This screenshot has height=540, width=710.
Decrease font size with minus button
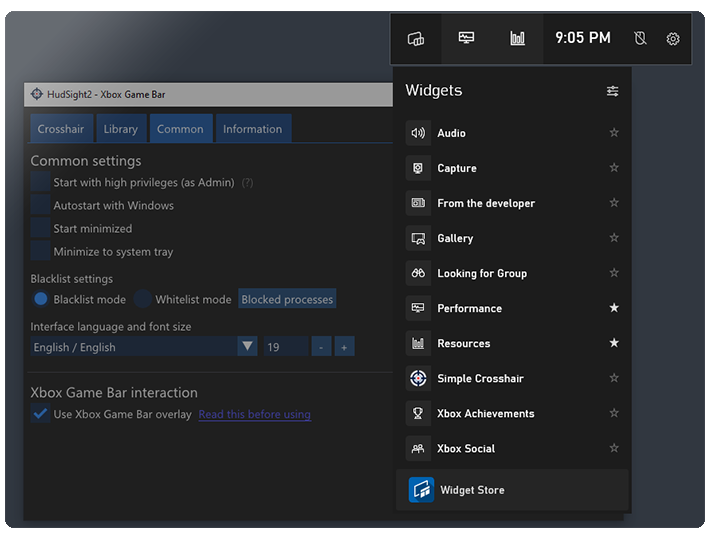click(321, 347)
